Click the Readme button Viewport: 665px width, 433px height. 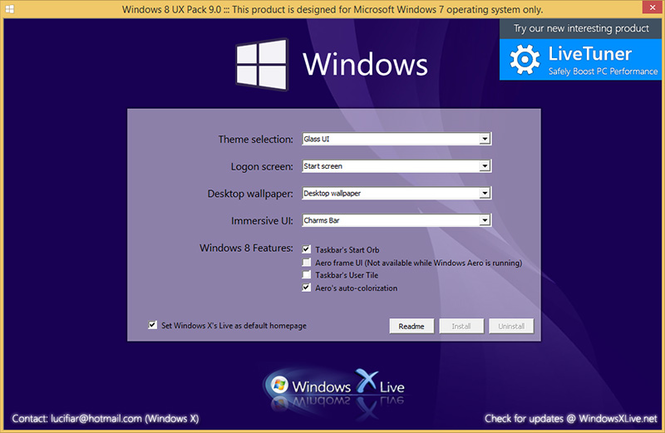click(x=411, y=326)
